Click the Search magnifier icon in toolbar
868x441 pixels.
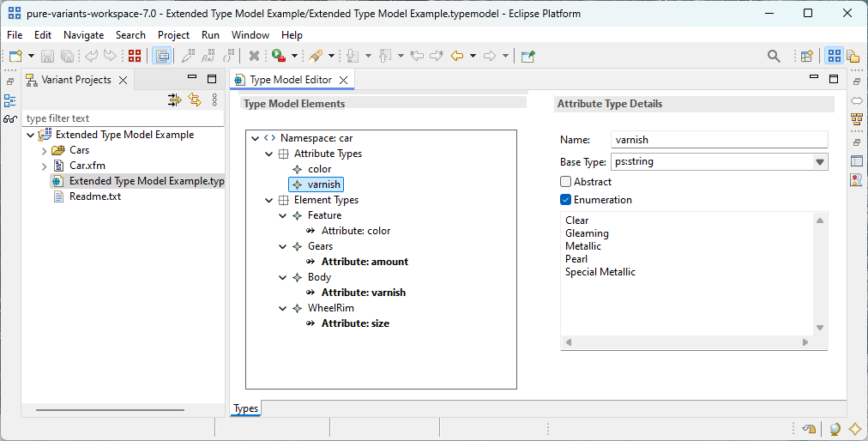pos(774,57)
